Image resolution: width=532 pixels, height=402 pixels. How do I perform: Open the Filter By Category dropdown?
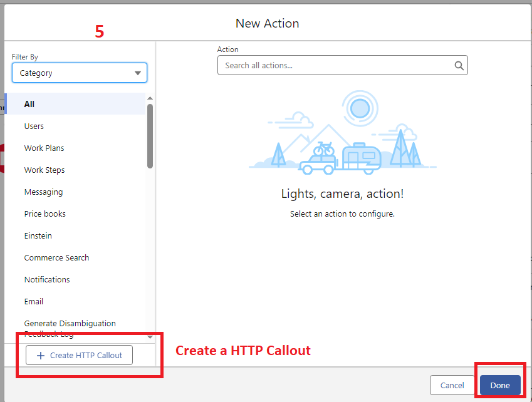click(79, 73)
